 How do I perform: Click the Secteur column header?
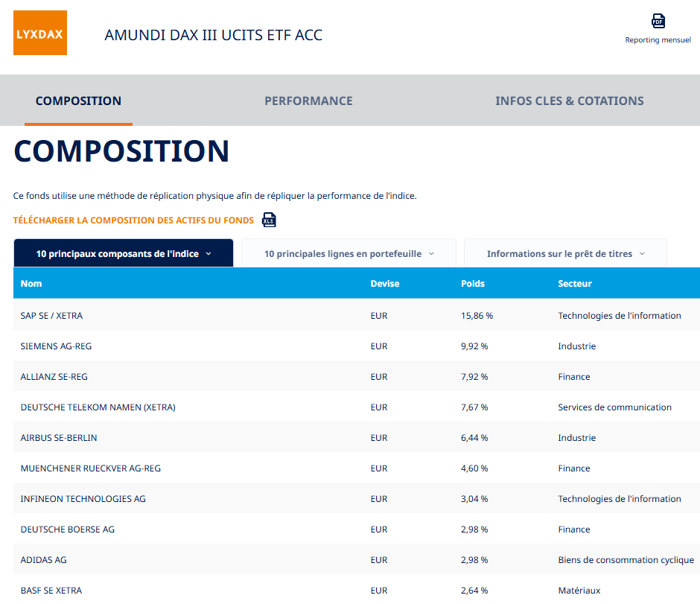[x=575, y=284]
